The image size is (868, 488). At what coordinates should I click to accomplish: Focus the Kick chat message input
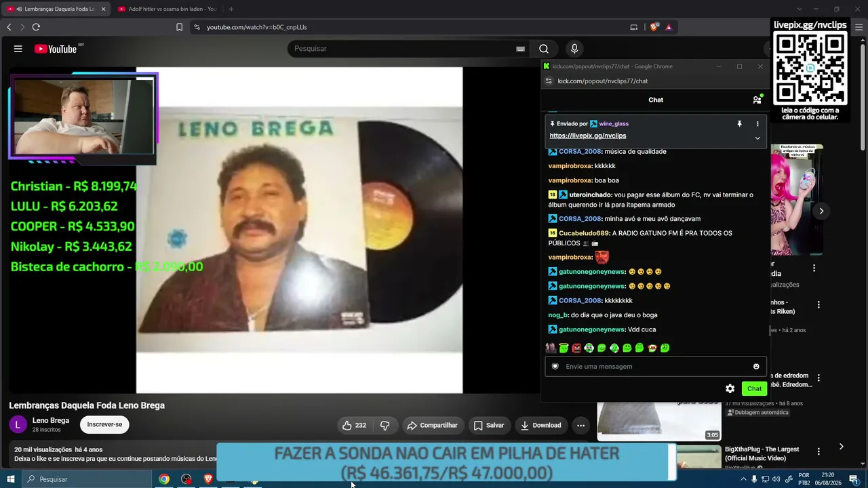(x=656, y=367)
